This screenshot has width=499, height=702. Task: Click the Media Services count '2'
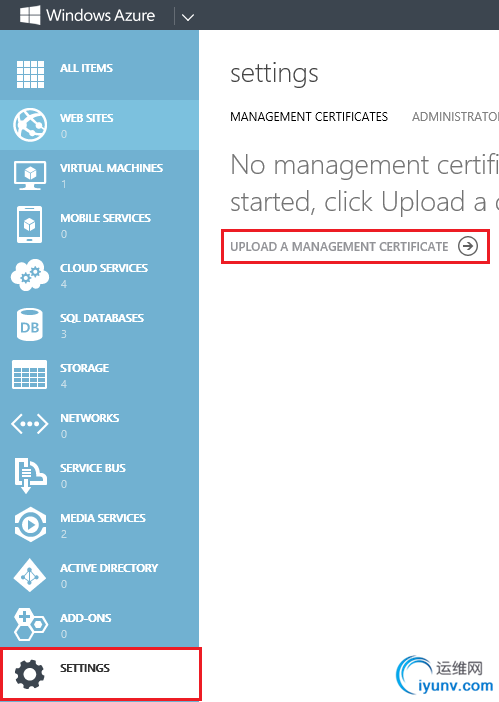tap(64, 534)
